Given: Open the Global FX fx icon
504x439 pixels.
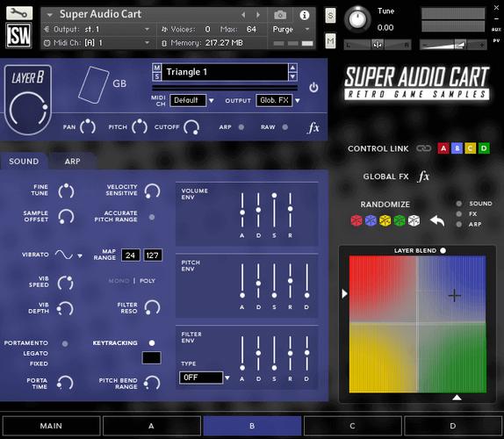Looking at the screenshot, I should point(423,176).
